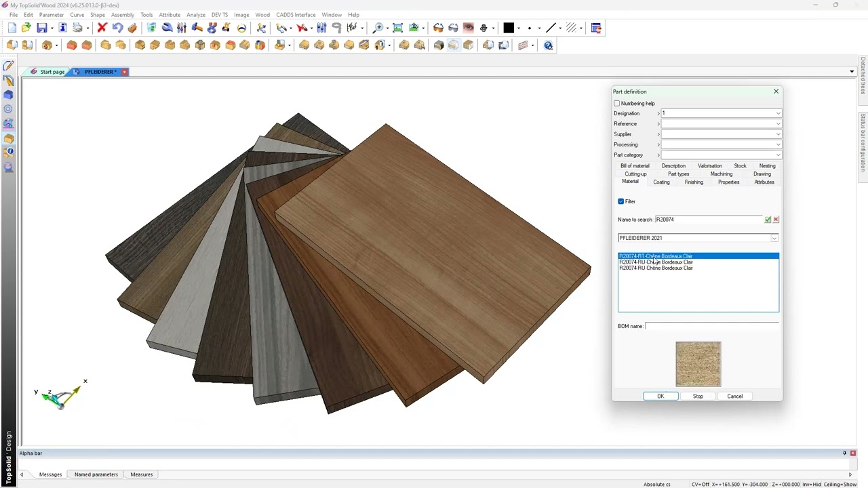Click the window layout icon at toolbar end

point(596,28)
